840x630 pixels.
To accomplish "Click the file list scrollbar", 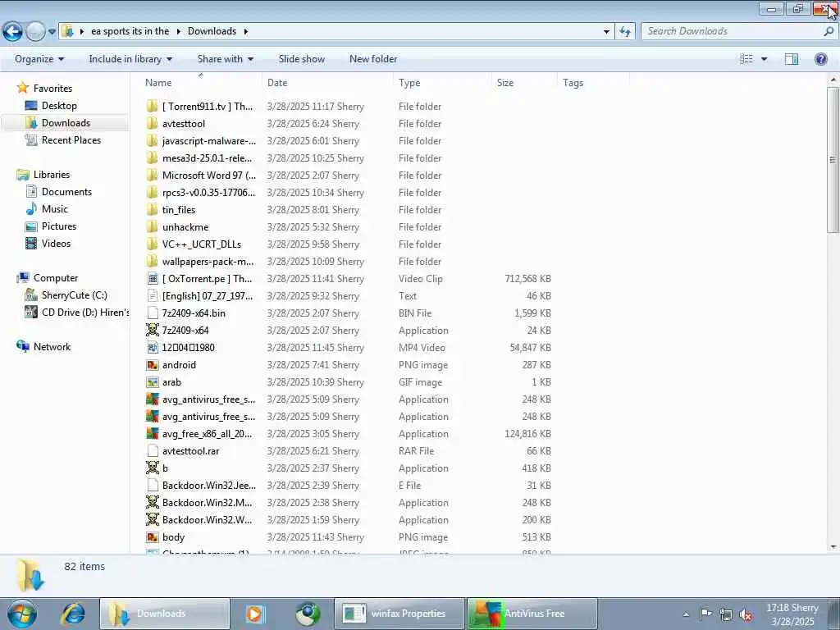I will (833, 160).
